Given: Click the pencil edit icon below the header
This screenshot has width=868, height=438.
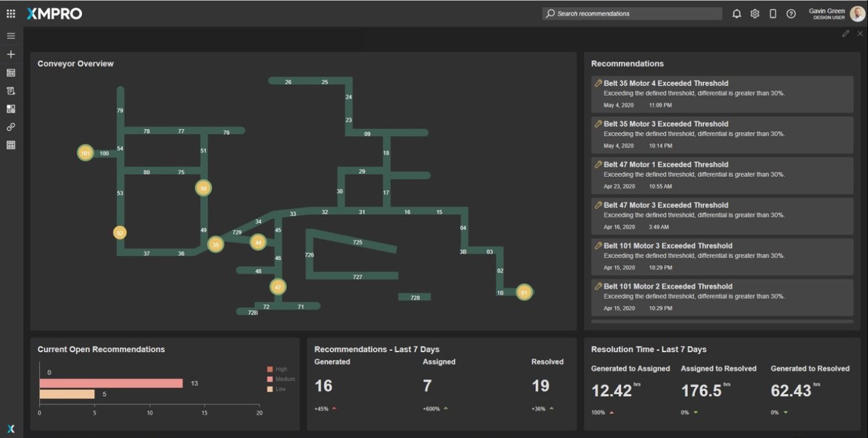Looking at the screenshot, I should pos(845,34).
